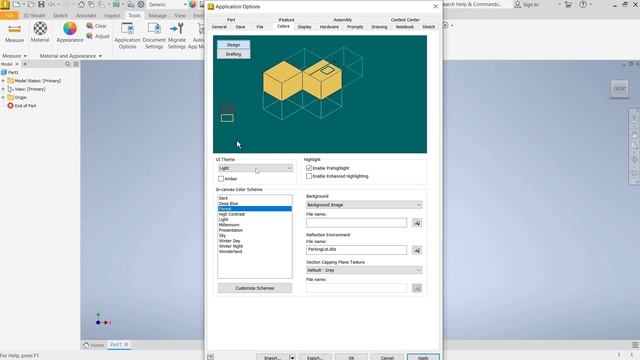Click the OK button
This screenshot has height=360, width=640.
pos(351,357)
